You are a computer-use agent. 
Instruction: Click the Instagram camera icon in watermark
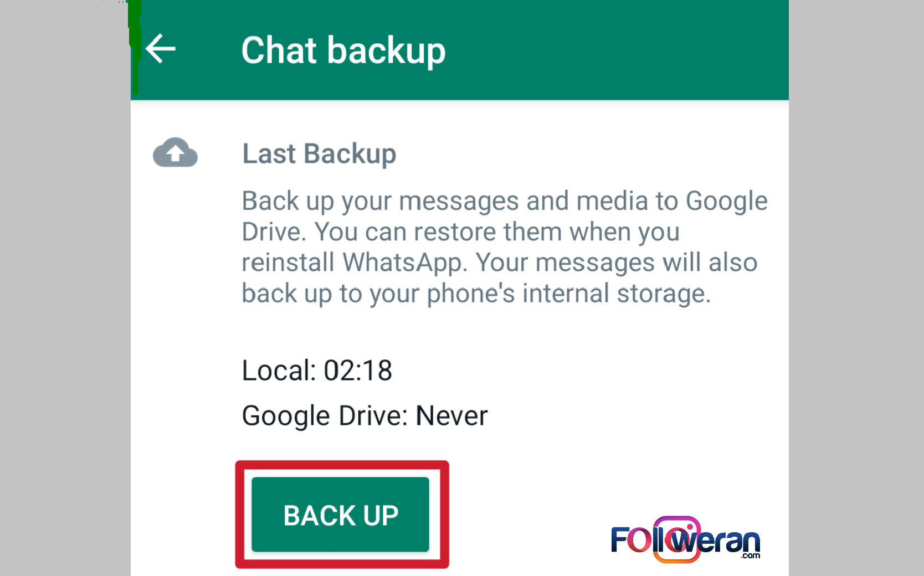[x=676, y=539]
